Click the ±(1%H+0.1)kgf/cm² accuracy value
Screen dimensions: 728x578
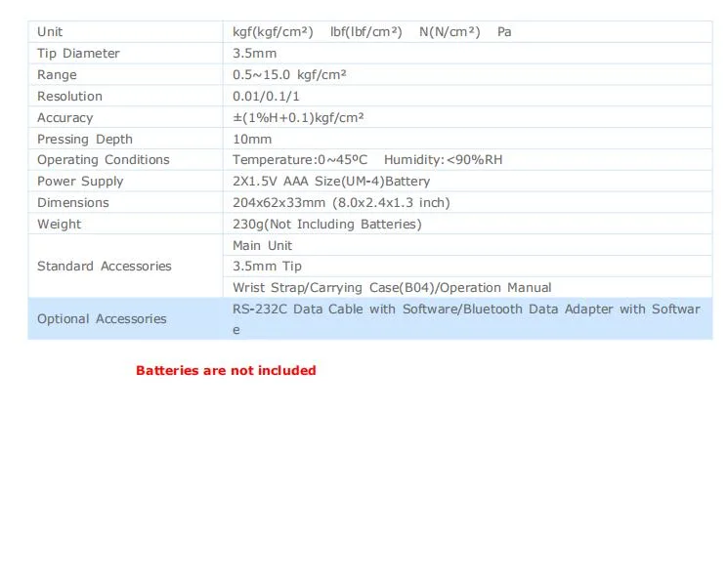298,118
